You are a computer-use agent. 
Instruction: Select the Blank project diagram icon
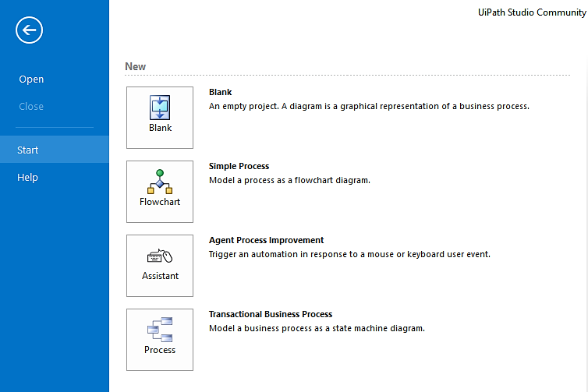click(160, 108)
